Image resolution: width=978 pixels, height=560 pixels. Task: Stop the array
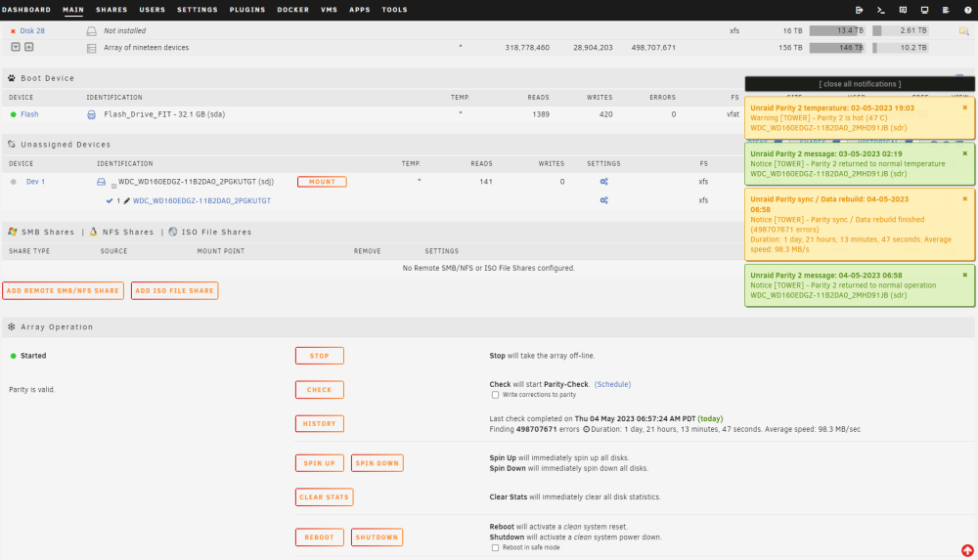click(x=320, y=356)
